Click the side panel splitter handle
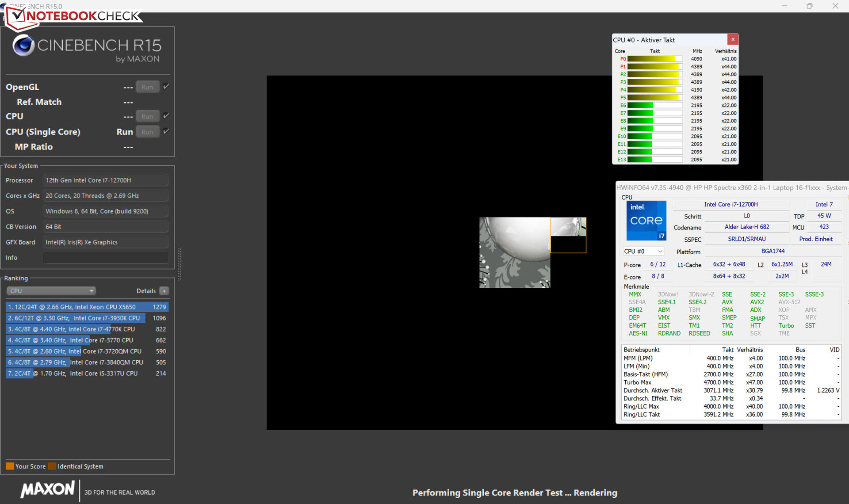 tap(179, 264)
